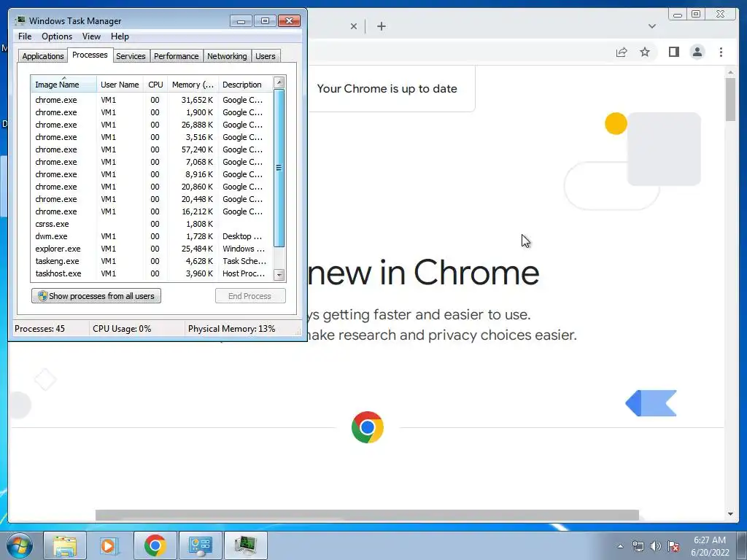Sort by the User Name column header

pyautogui.click(x=120, y=85)
